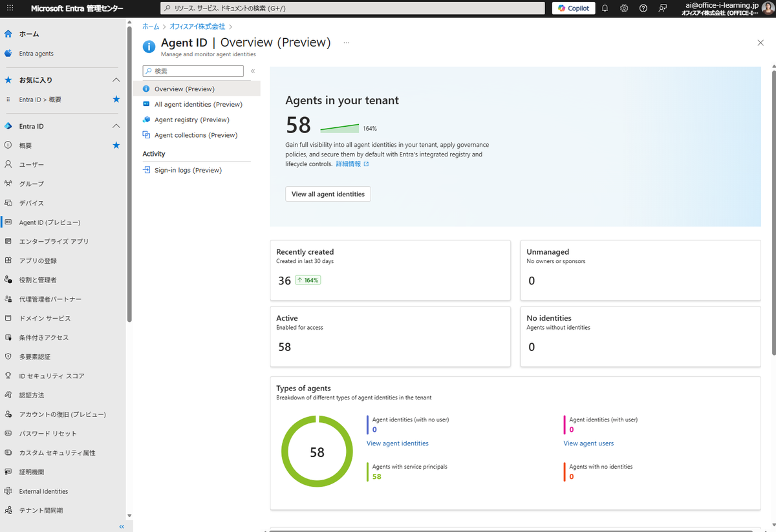The width and height of the screenshot is (776, 532).
Task: Click the feedback icon in header
Action: [662, 8]
